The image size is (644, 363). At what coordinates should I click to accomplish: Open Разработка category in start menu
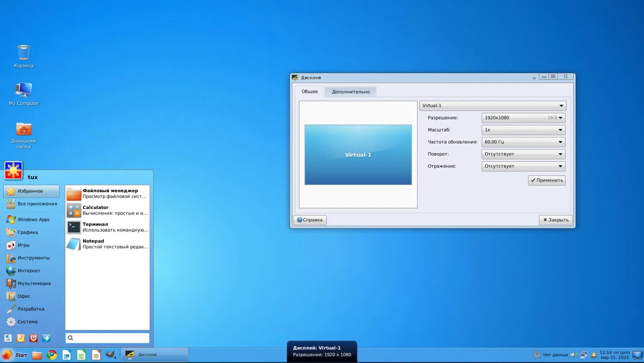click(x=31, y=309)
